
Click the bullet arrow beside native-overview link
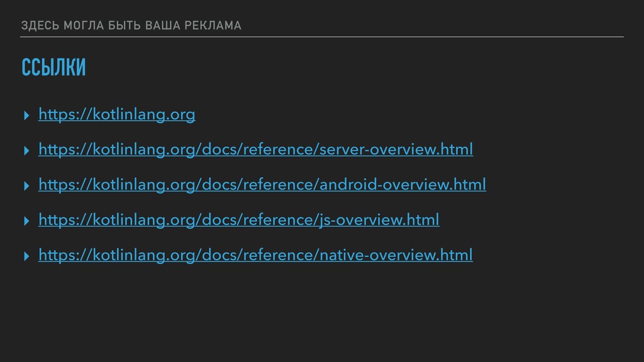25,256
